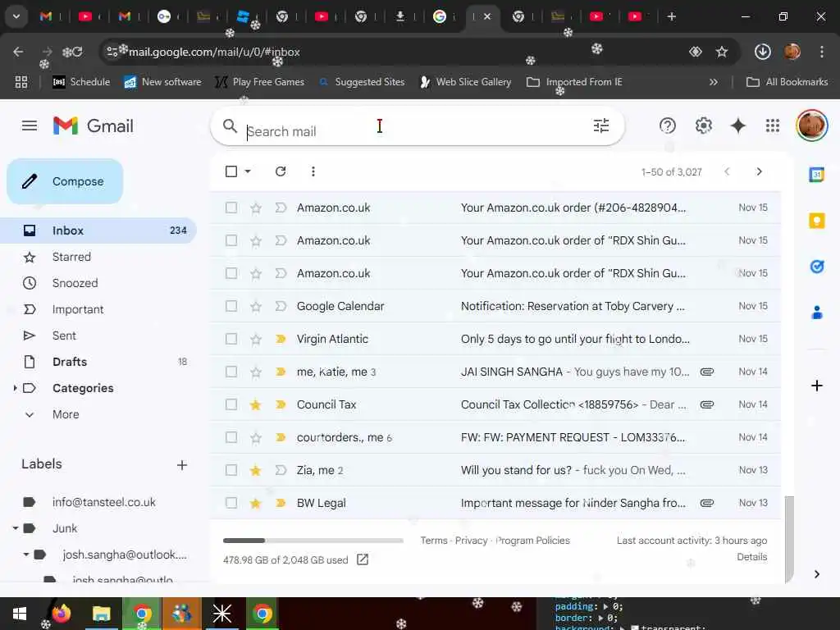Open attachment icon on BW Legal email

707,503
